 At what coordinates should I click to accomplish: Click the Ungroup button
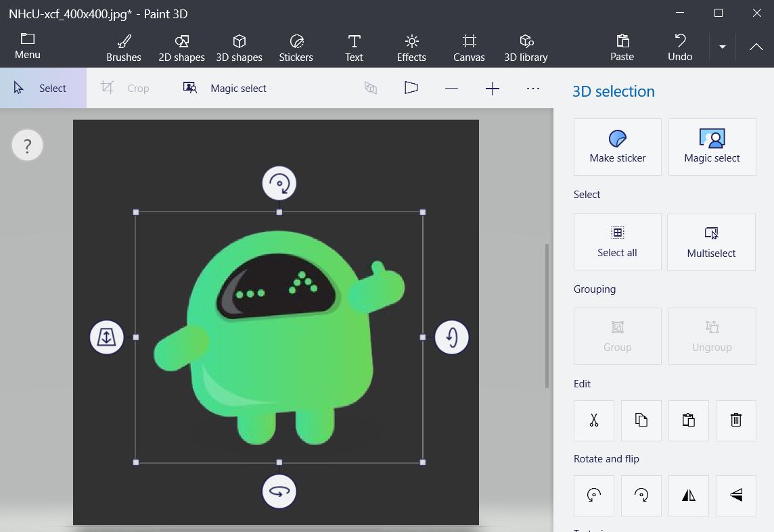coord(712,336)
